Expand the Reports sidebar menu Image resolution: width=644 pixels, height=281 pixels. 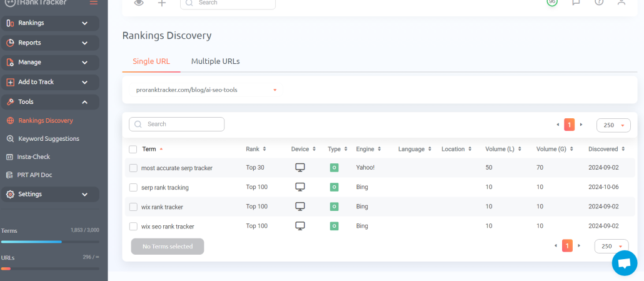[x=50, y=43]
